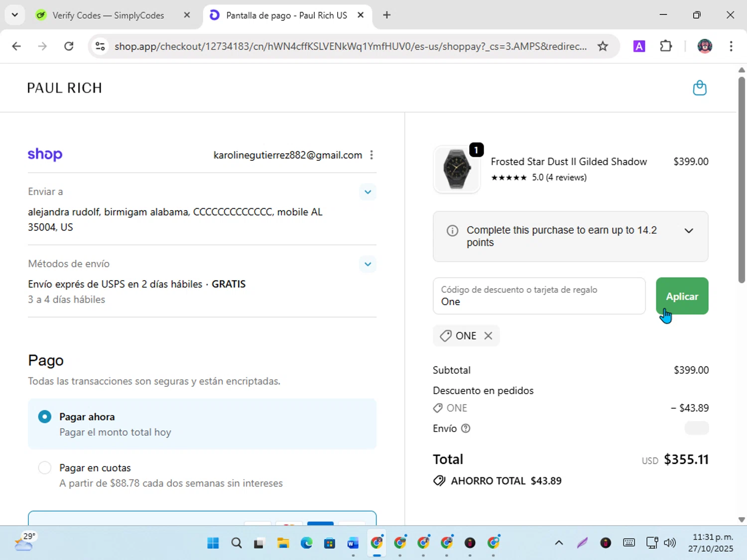Image resolution: width=747 pixels, height=560 pixels.
Task: Click the Subtotal $399.00 value
Action: 691,370
